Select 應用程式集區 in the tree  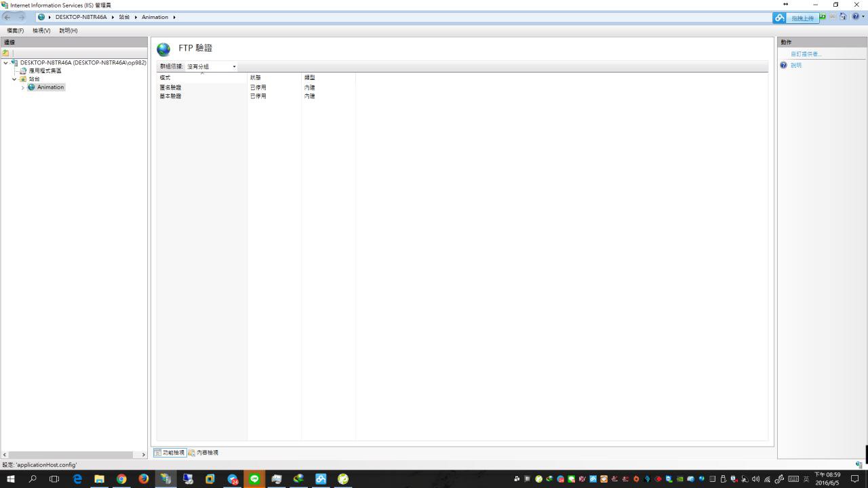pos(45,71)
